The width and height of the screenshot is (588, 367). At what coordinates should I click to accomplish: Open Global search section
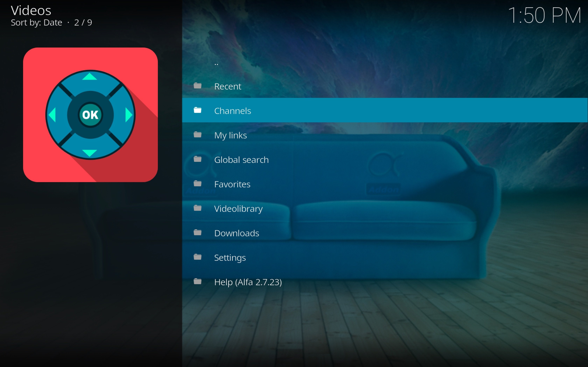tap(241, 159)
